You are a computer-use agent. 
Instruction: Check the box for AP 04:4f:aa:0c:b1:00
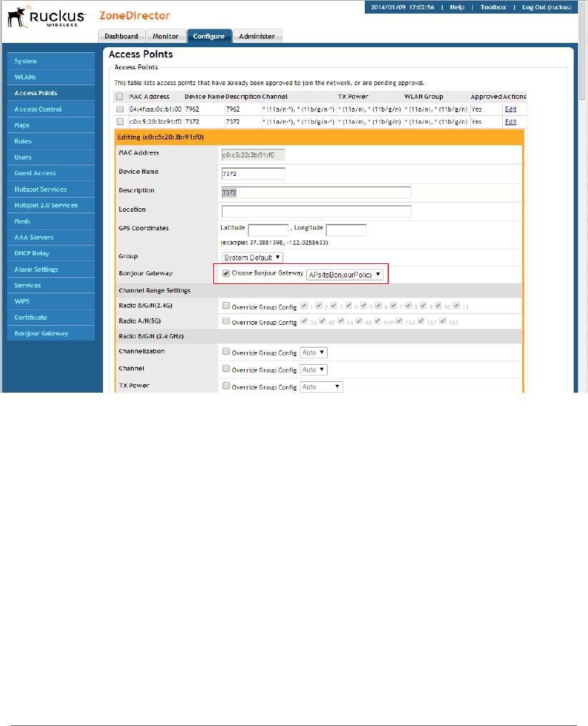click(x=120, y=109)
